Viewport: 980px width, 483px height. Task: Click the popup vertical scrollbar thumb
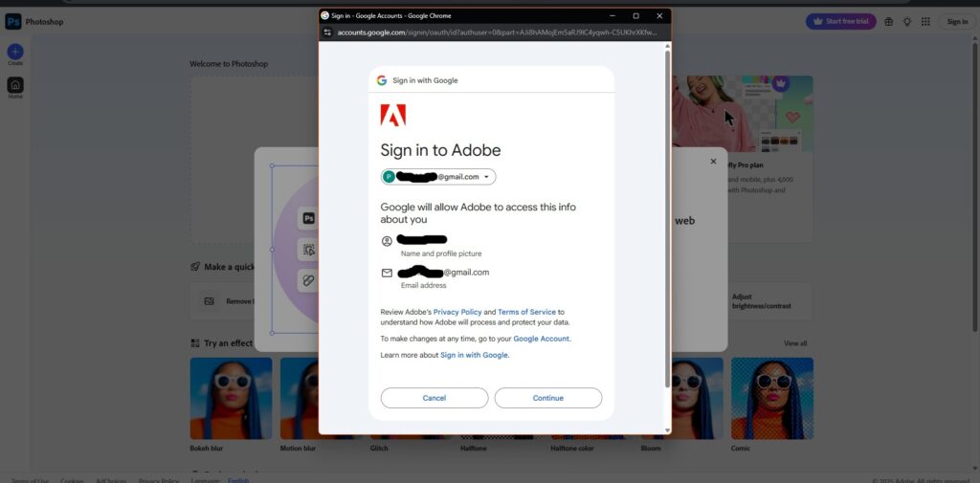(x=667, y=219)
